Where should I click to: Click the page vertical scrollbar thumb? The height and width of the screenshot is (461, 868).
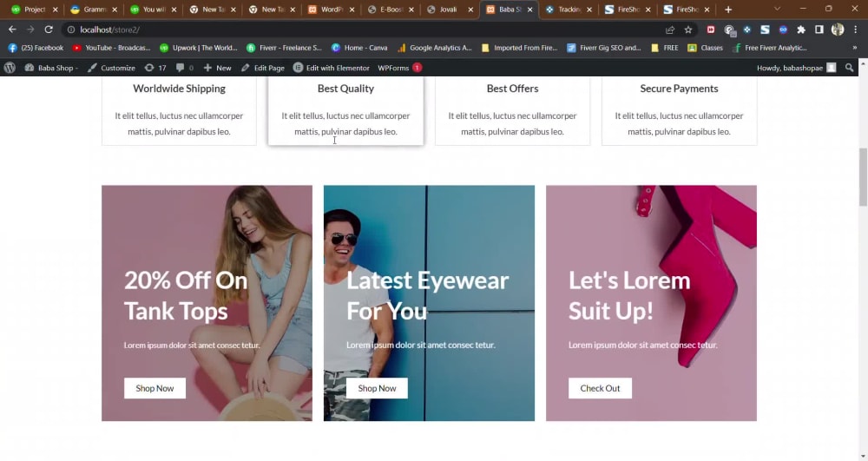point(863,177)
